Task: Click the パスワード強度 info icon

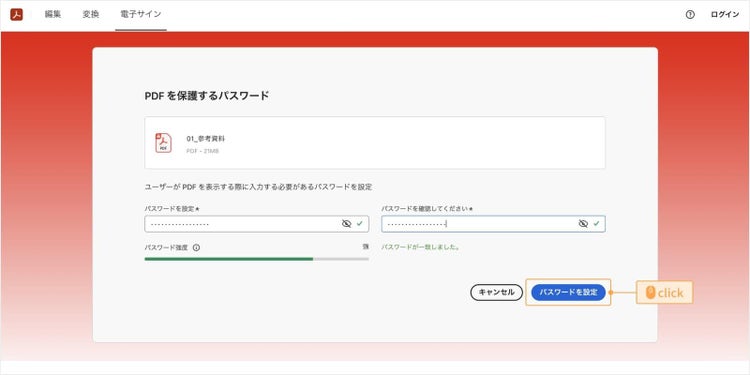Action: coord(196,248)
